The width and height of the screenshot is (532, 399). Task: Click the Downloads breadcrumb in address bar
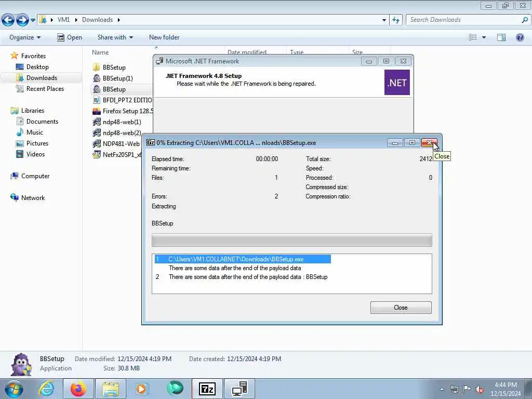(x=97, y=20)
